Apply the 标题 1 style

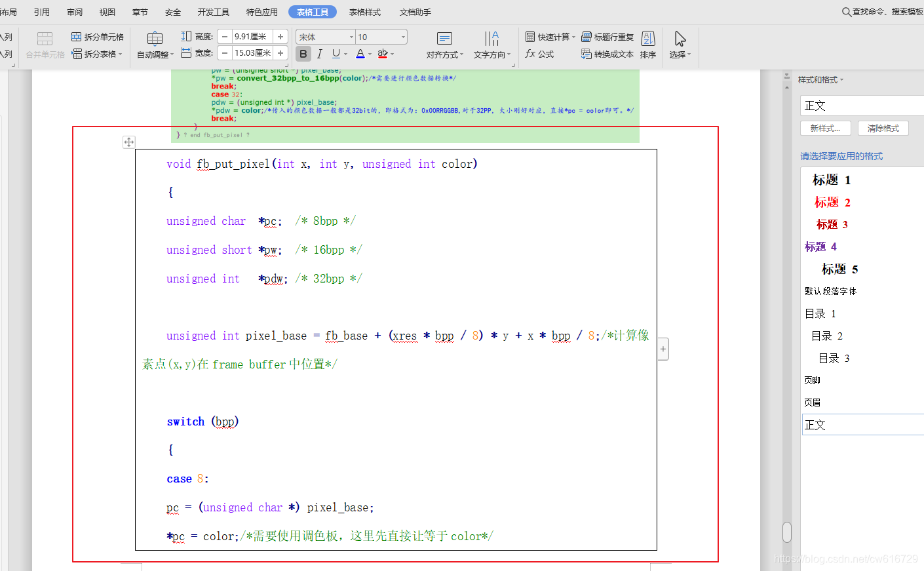tap(832, 180)
